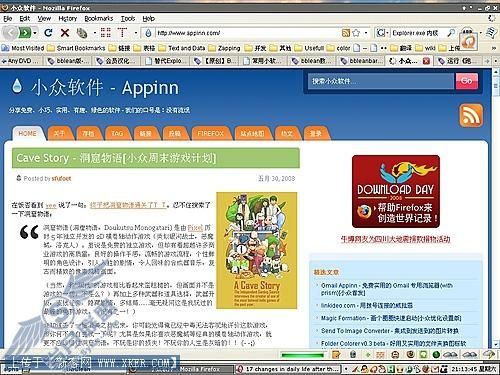Open the list-all-tabs dropdown at the tab bar's end
Viewport: 500px width, 375px height.
click(496, 61)
